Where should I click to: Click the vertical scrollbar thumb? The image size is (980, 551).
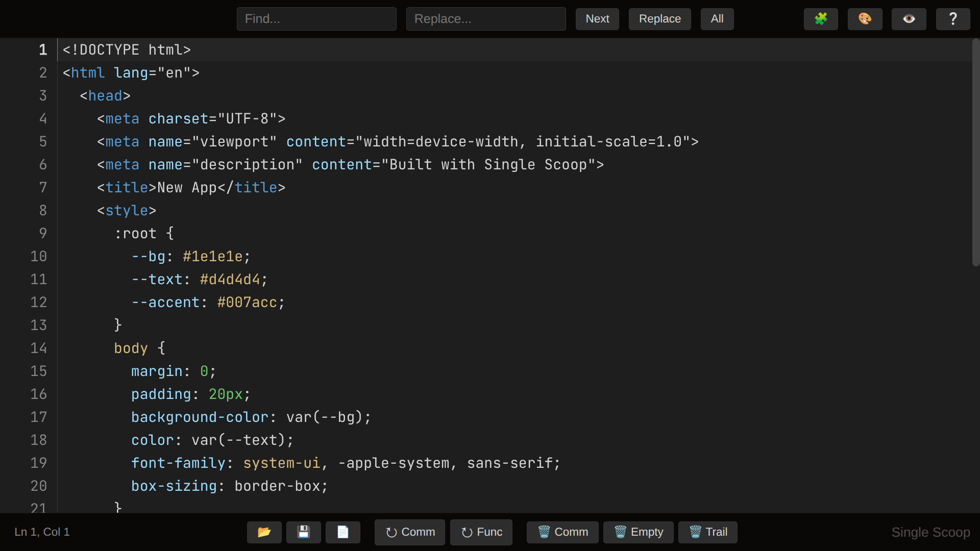[x=975, y=153]
